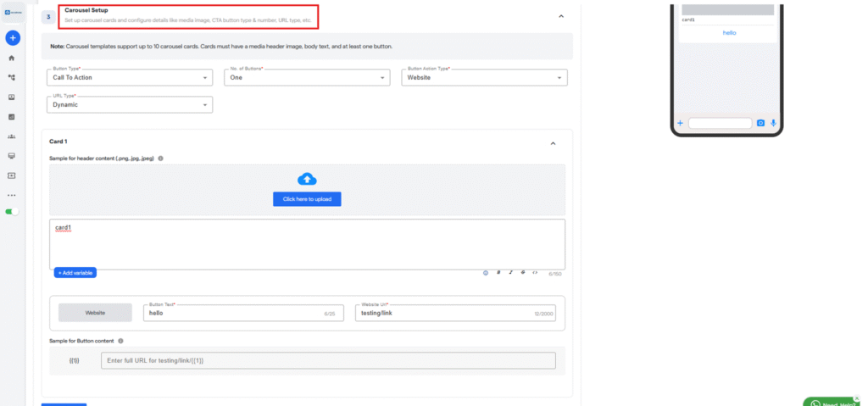Click the 'Click here to upload' button

(x=307, y=198)
